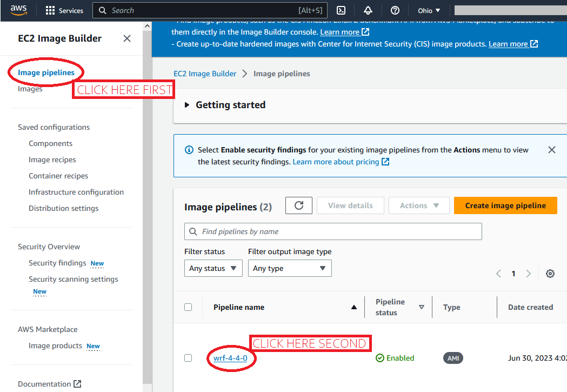This screenshot has height=392, width=567.
Task: Go to Image pipelines in sidebar
Action: coord(46,72)
